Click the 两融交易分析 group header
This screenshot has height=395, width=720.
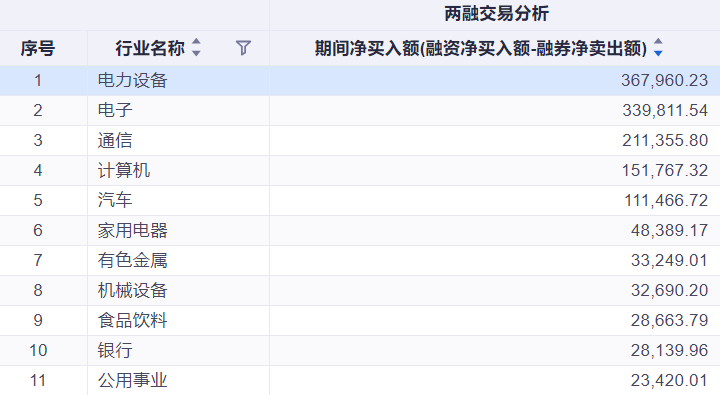(496, 14)
